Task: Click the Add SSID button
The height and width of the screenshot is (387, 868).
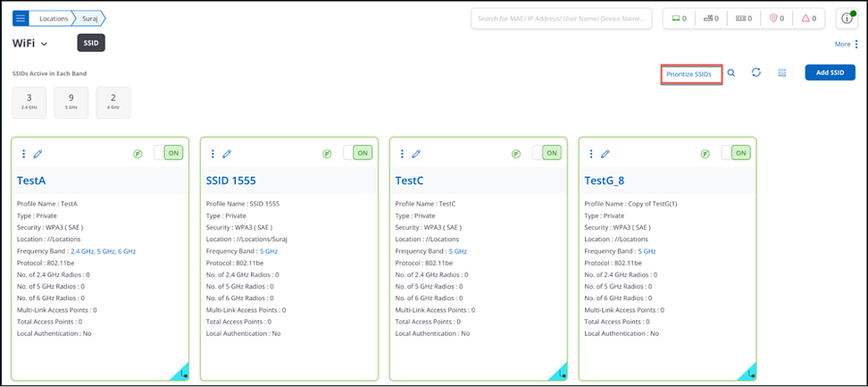Action: tap(830, 73)
